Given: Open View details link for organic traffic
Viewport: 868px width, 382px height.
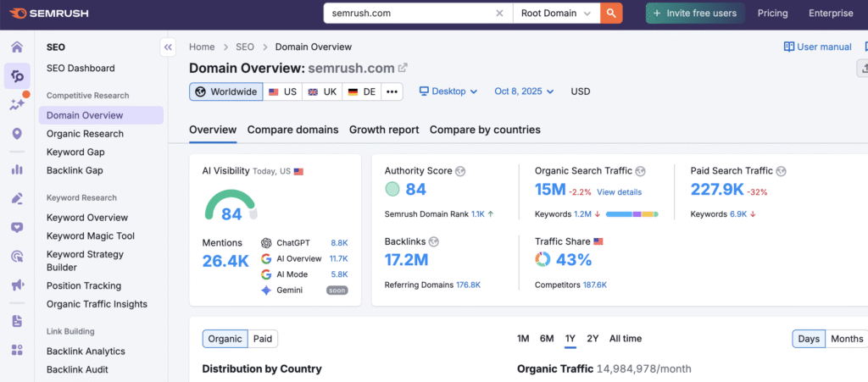Looking at the screenshot, I should 619,192.
